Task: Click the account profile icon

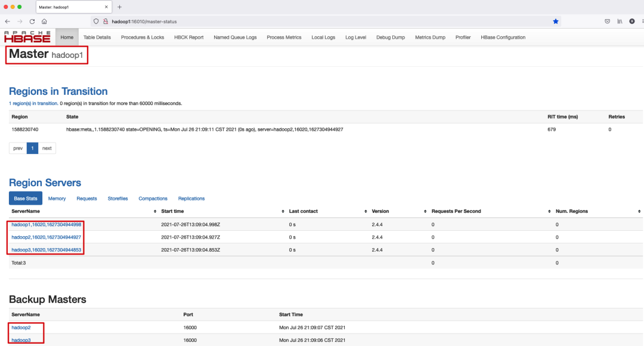Action: tap(632, 21)
